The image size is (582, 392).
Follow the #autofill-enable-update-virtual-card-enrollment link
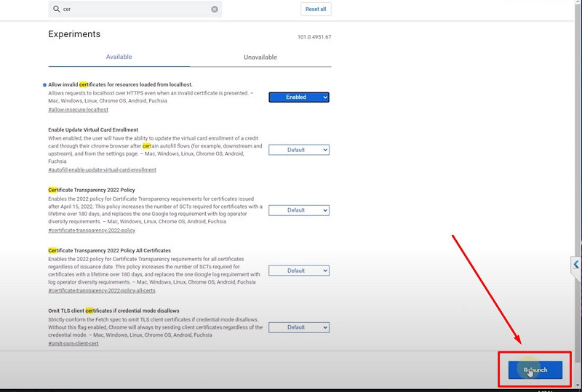tap(102, 170)
